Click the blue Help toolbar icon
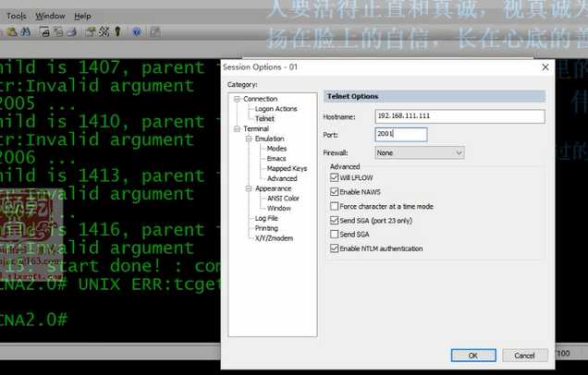 click(137, 32)
